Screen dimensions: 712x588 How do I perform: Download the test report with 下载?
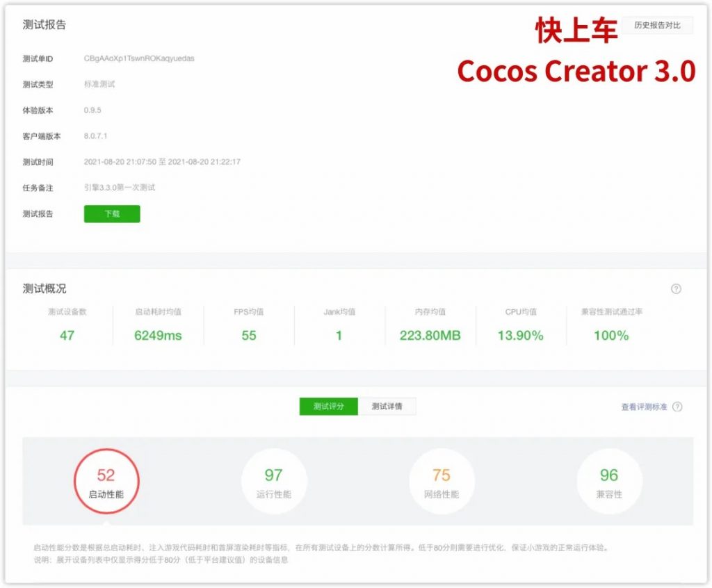(x=112, y=214)
